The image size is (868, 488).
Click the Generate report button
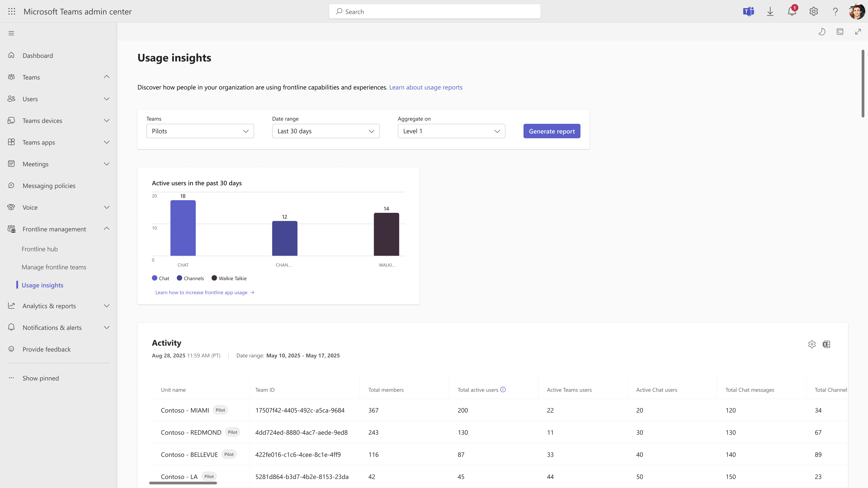pos(552,131)
